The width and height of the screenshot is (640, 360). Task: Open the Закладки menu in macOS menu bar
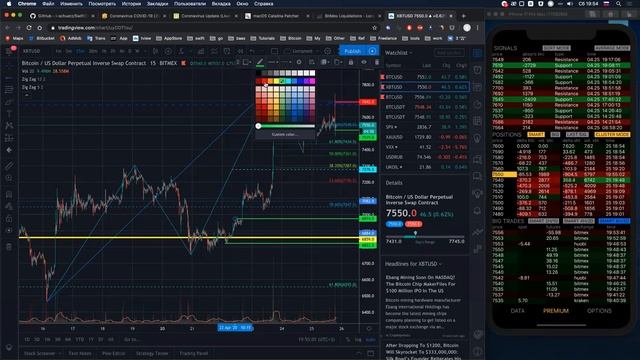click(x=157, y=4)
